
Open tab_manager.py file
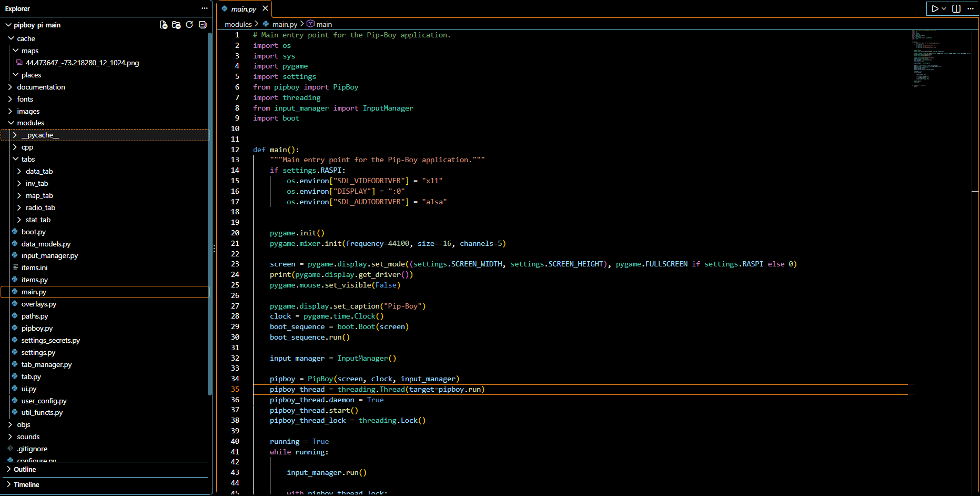coord(46,364)
